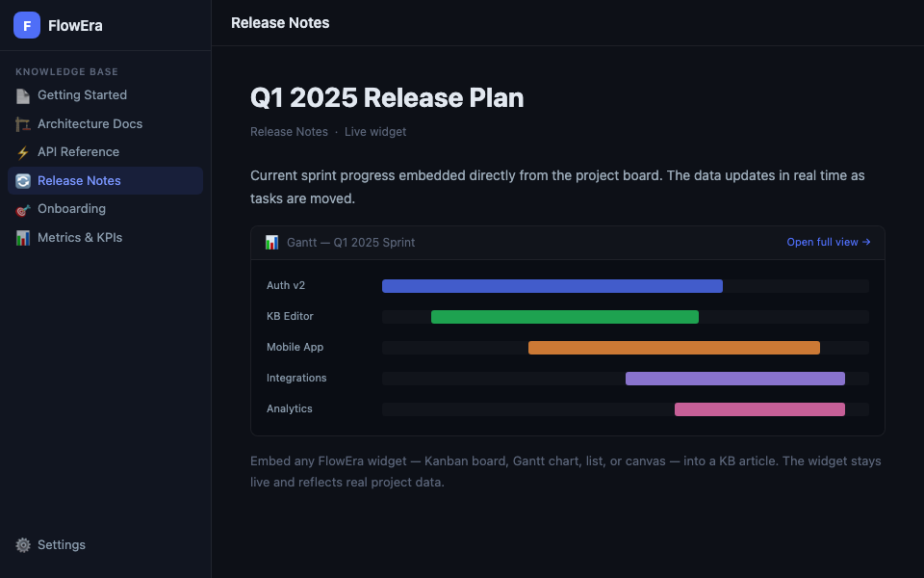Screen dimensions: 924x578
Task: Click the Metrics & KPIs chart icon
Action: pos(23,238)
